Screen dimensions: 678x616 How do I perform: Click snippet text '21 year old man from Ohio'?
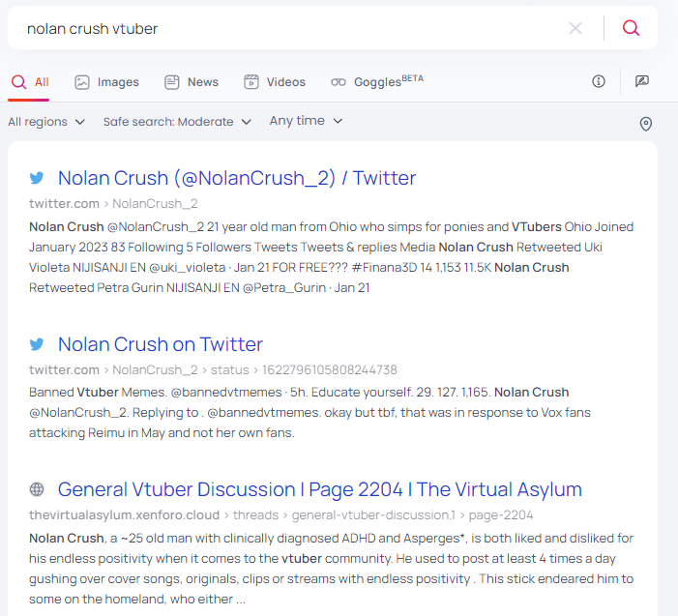pyautogui.click(x=281, y=227)
